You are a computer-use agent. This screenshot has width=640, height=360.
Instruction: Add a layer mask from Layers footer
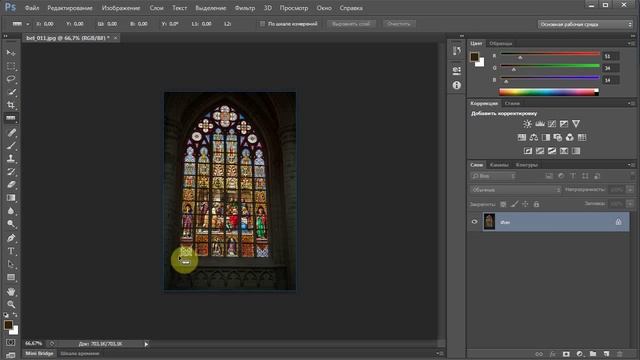566,354
